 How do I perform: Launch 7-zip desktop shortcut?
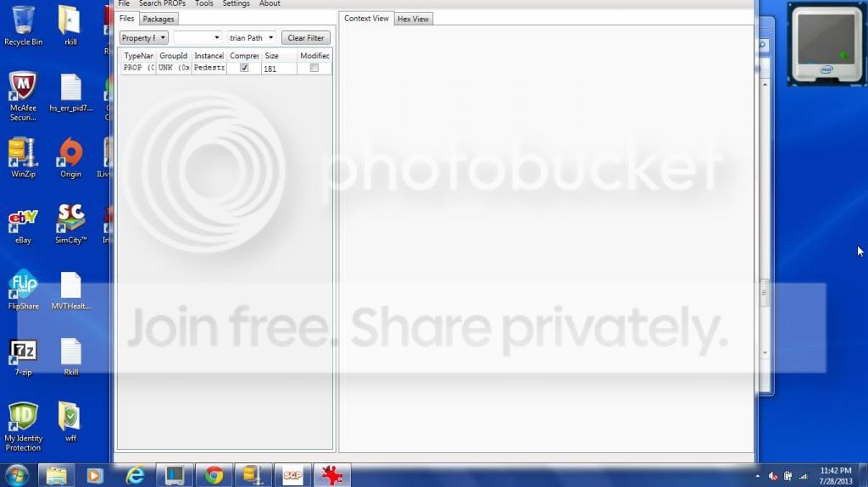(x=23, y=357)
